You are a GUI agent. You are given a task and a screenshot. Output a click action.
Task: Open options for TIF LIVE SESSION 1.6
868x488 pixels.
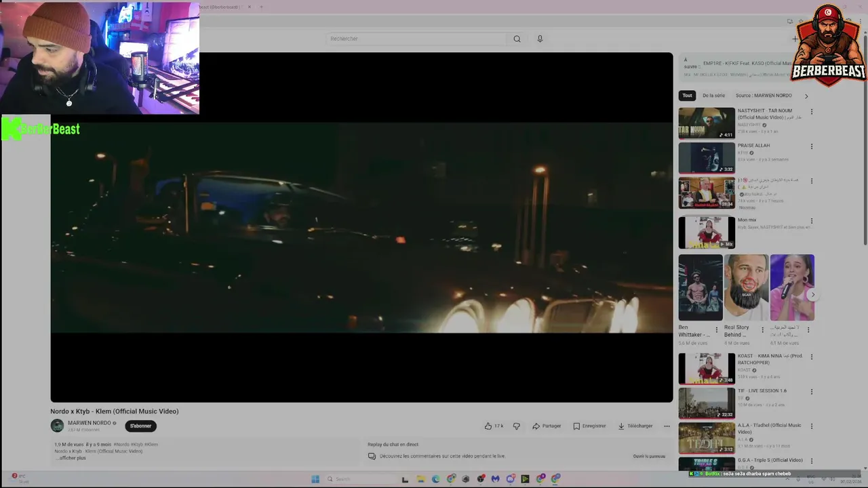812,392
